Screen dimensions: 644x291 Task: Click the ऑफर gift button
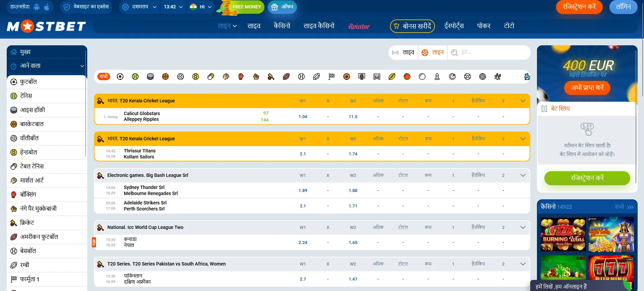(282, 7)
